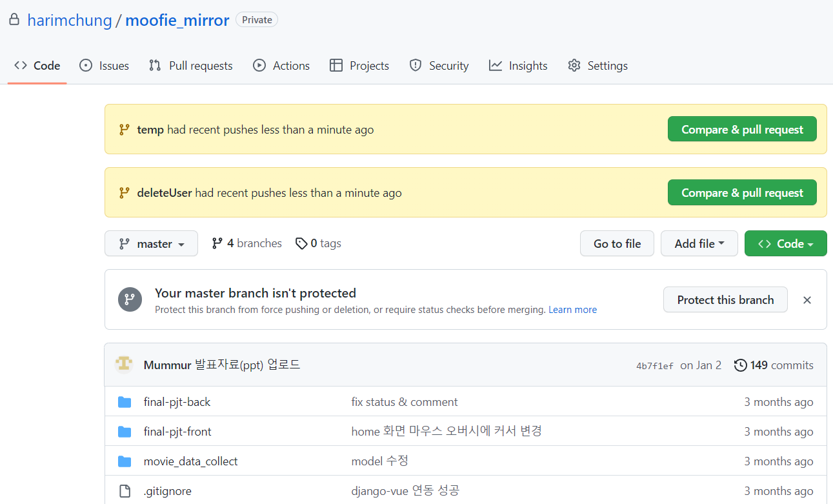Viewport: 833px width, 504px height.
Task: Click the branch icon beside deleteUser
Action: tap(125, 193)
